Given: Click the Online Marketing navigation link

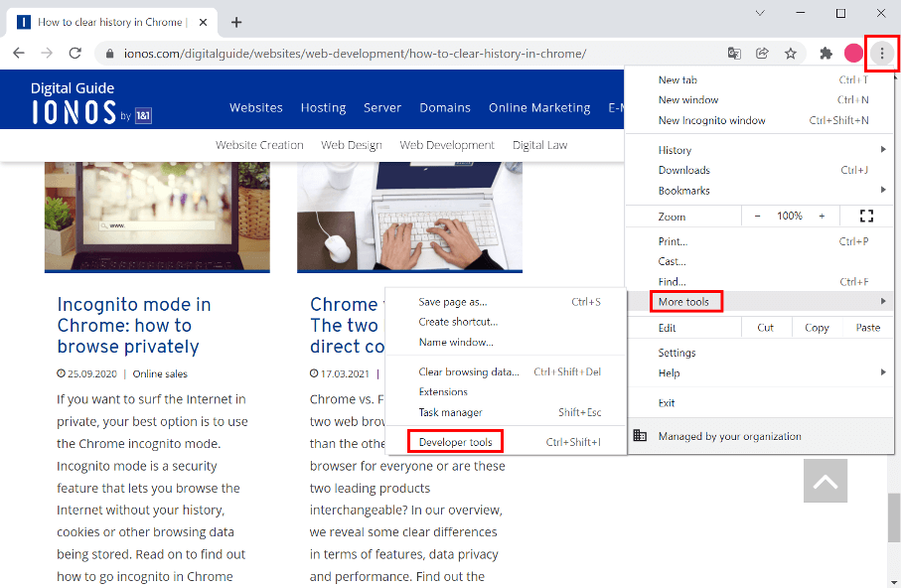Looking at the screenshot, I should point(539,108).
